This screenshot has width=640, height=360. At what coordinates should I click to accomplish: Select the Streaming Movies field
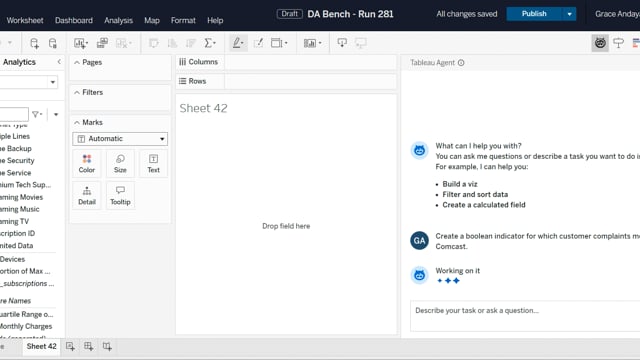click(21, 197)
